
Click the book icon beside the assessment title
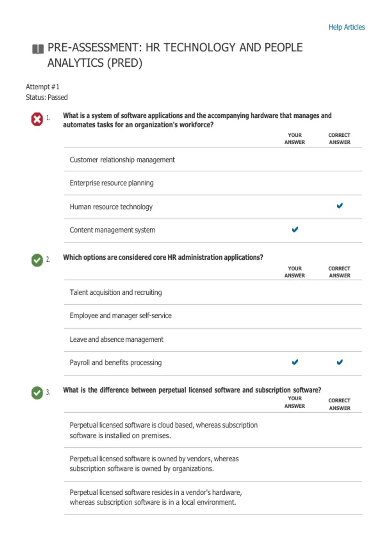[38, 49]
